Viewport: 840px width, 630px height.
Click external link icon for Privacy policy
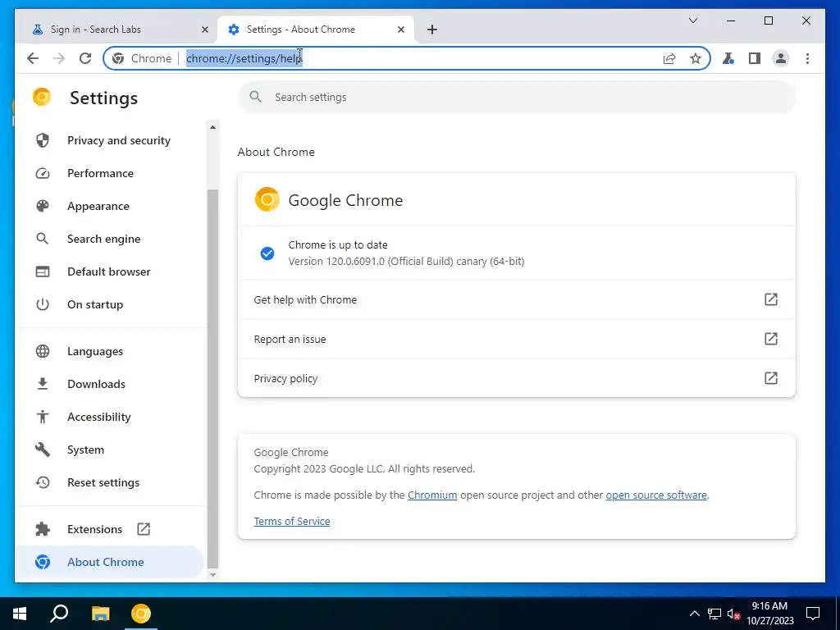pos(771,378)
